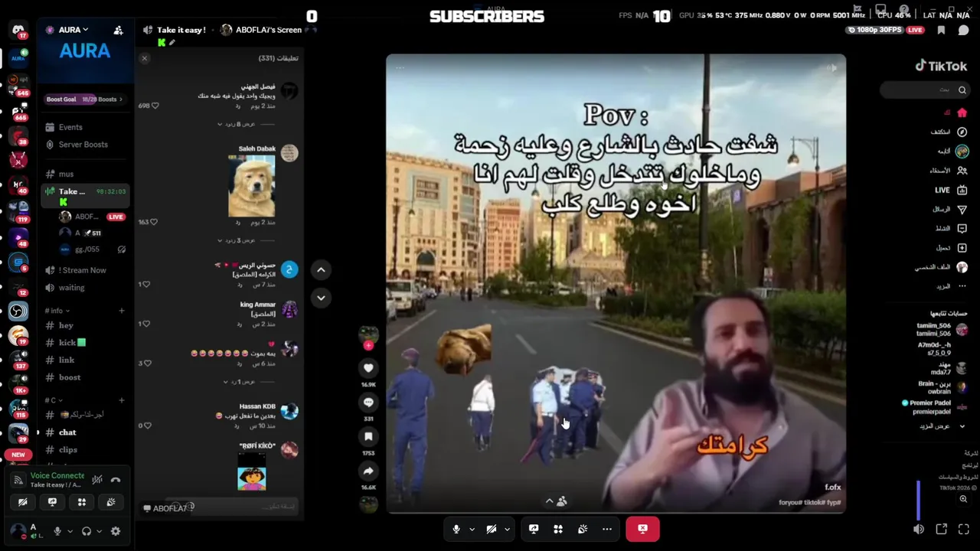Open TikTok LIVE in sidebar

click(x=952, y=190)
